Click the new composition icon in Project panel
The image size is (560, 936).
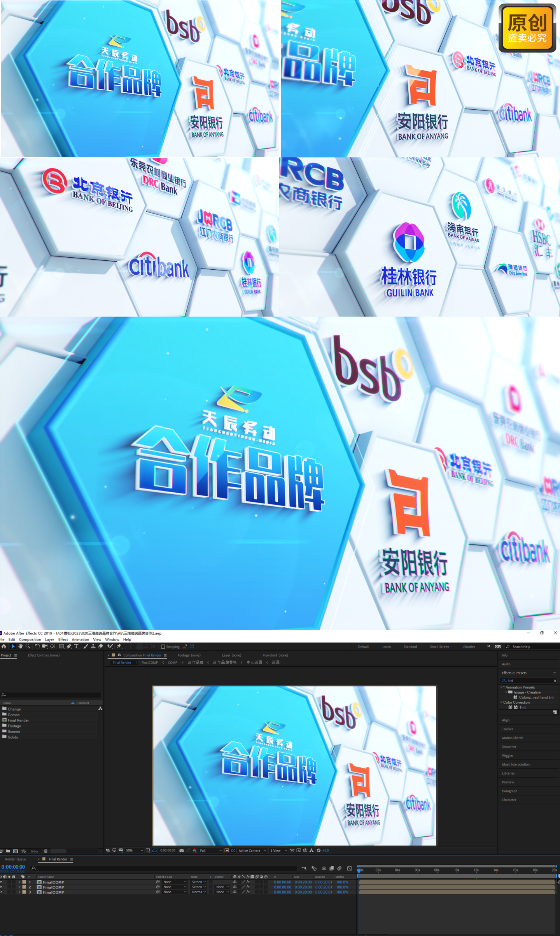coord(15,851)
